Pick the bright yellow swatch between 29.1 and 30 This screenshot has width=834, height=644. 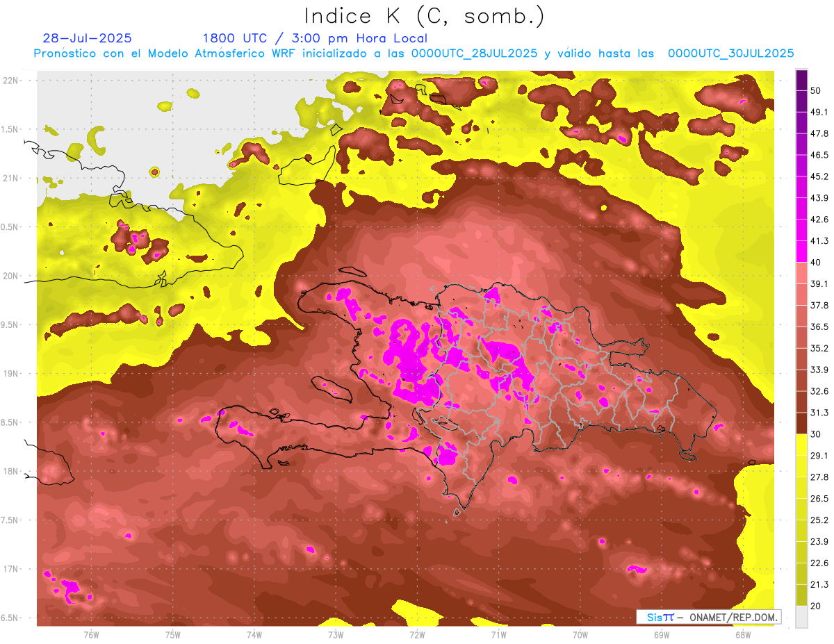coord(801,445)
